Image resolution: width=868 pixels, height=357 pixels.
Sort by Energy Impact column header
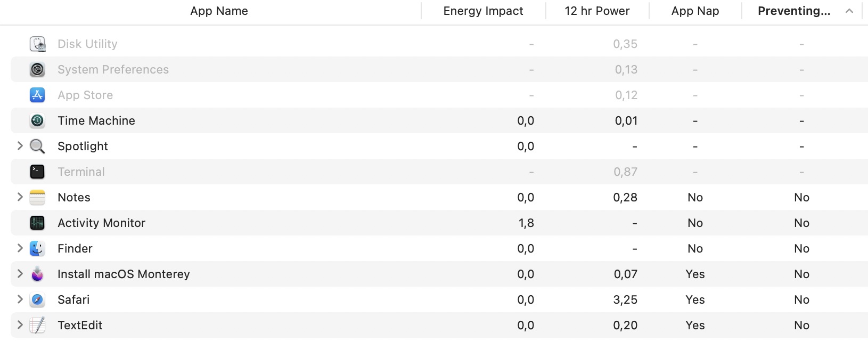(x=483, y=11)
